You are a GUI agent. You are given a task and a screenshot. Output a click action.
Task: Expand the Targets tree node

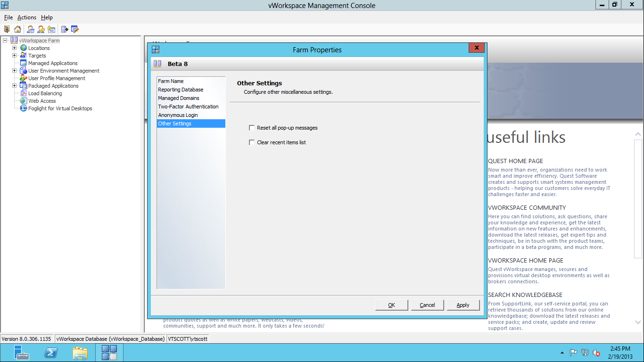pos(15,56)
